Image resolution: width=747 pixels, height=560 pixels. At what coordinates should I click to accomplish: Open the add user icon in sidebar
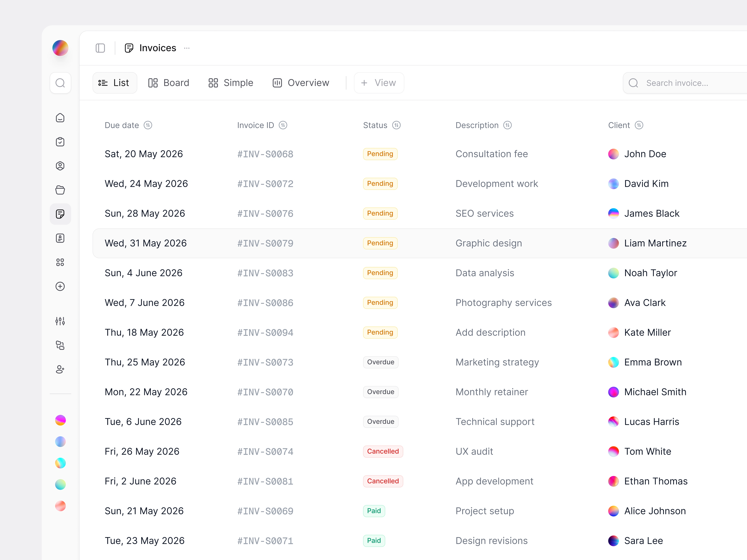click(60, 369)
